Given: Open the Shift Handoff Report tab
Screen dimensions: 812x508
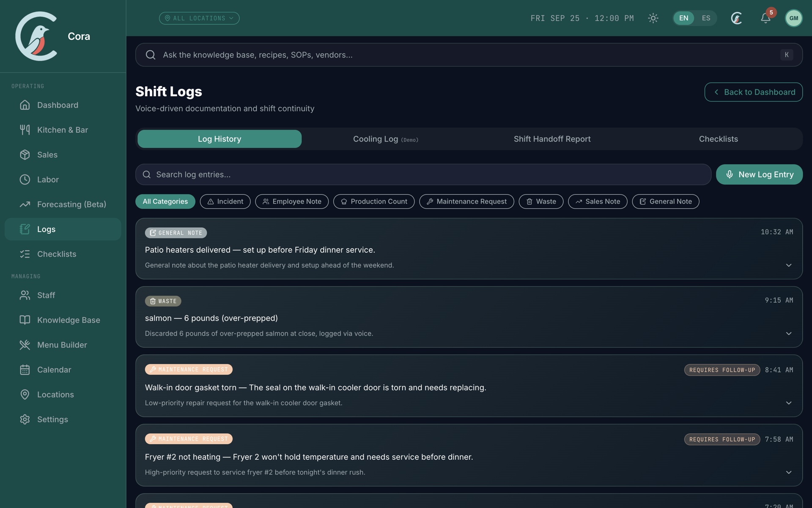Looking at the screenshot, I should coord(552,139).
